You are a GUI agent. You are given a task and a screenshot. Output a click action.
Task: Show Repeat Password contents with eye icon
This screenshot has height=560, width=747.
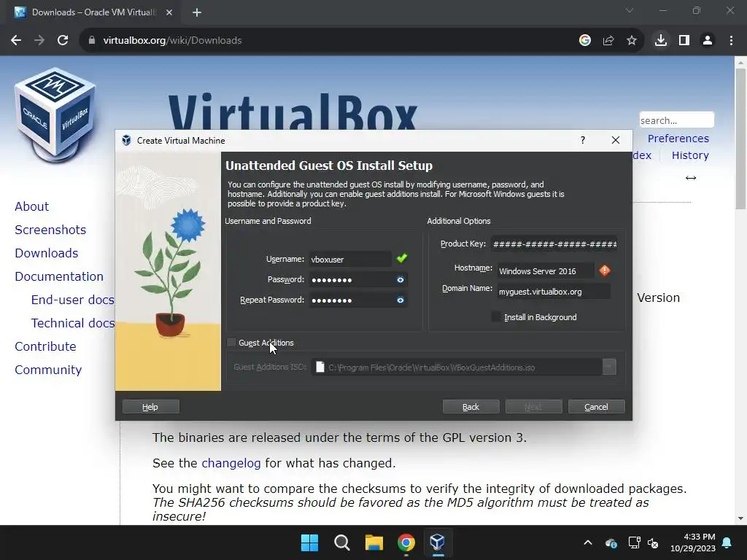tap(400, 300)
